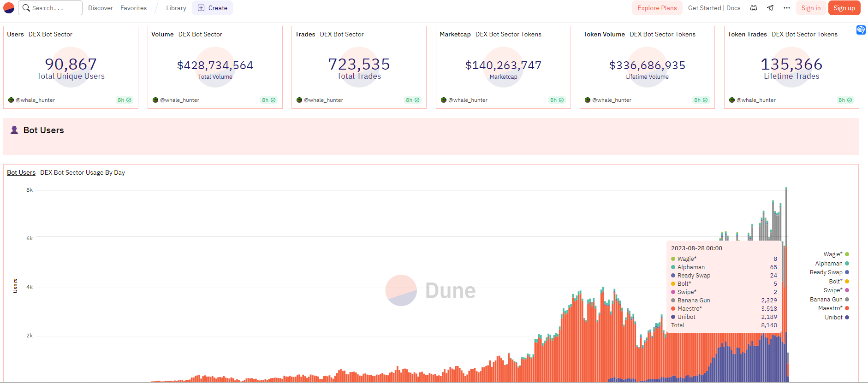Image resolution: width=868 pixels, height=383 pixels.
Task: Click the Dune logo in the header
Action: click(9, 8)
